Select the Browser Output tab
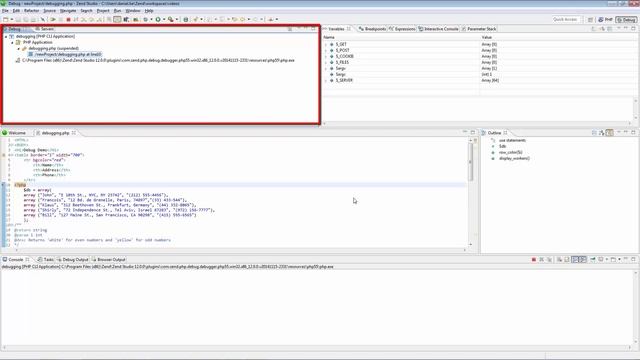Image resolution: width=640 pixels, height=360 pixels. coord(109,260)
